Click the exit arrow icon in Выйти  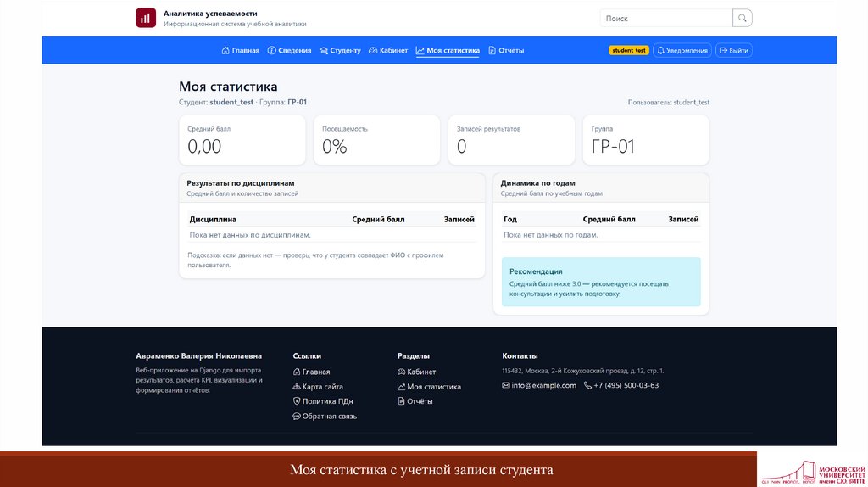723,50
